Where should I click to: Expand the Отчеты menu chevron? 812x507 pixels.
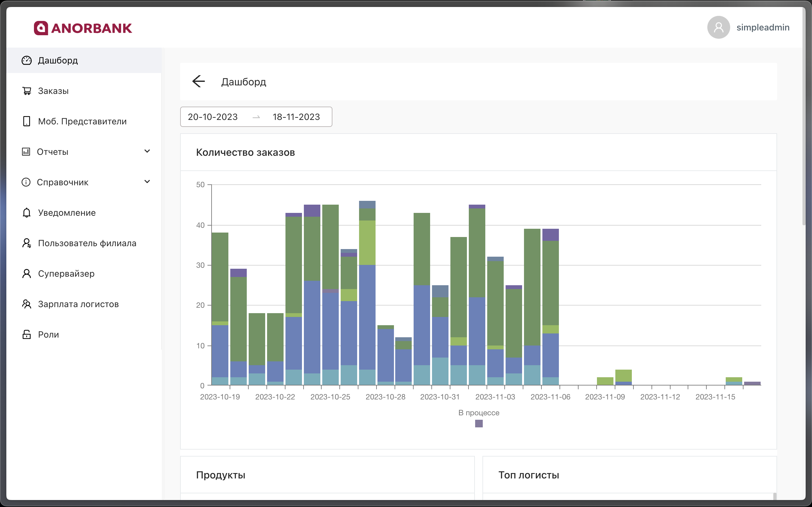coord(147,151)
